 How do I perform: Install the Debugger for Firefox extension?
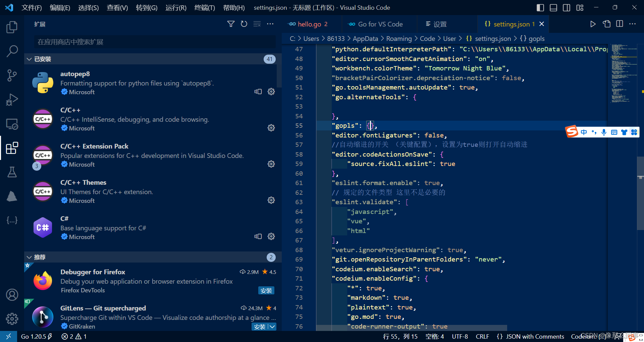coord(266,290)
